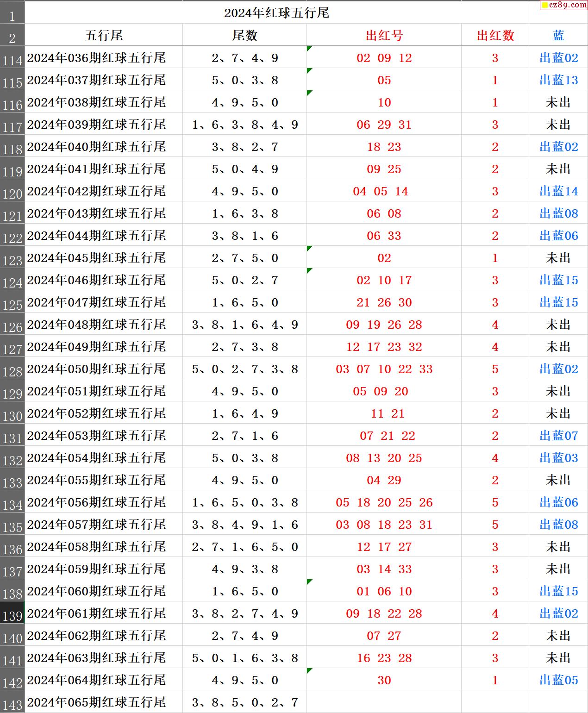Click red numbers 01 06 10
Screen dimensions: 588x713
[384, 591]
